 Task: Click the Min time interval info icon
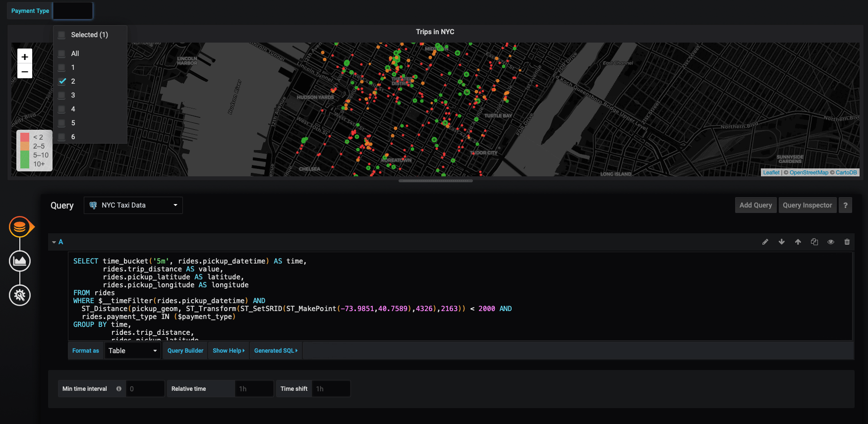click(x=119, y=389)
